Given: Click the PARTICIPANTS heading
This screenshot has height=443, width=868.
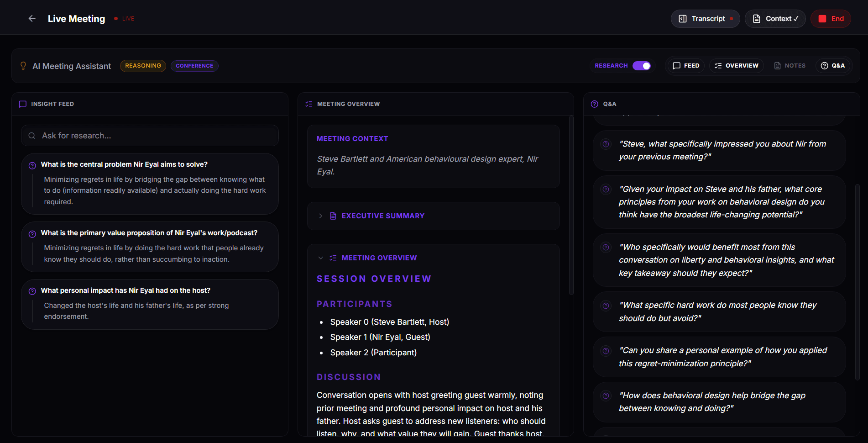Looking at the screenshot, I should pyautogui.click(x=355, y=304).
